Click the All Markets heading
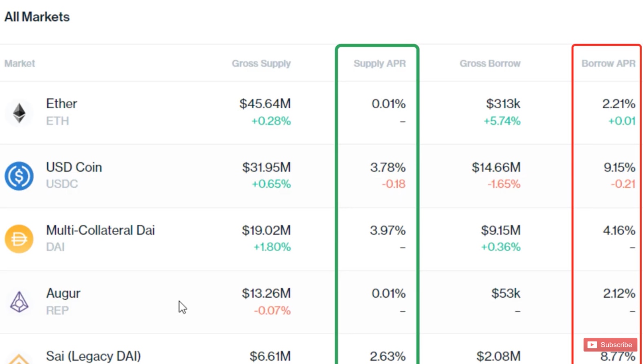Screen dimensions: 643x364 click(37, 17)
